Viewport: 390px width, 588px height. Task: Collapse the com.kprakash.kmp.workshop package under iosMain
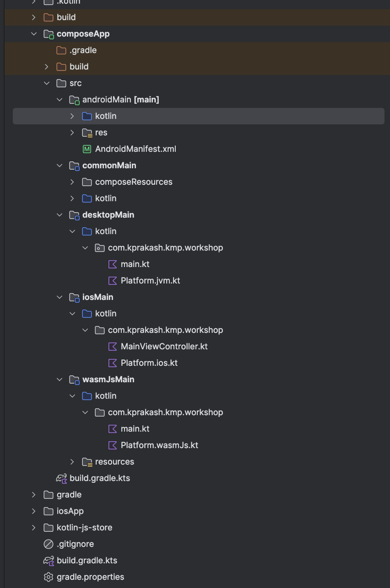85,330
